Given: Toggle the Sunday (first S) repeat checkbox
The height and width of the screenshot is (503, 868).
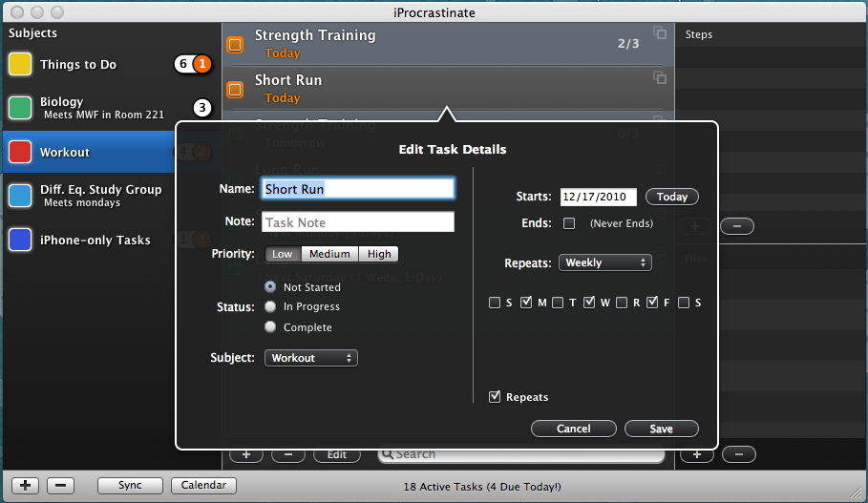Looking at the screenshot, I should tap(495, 303).
